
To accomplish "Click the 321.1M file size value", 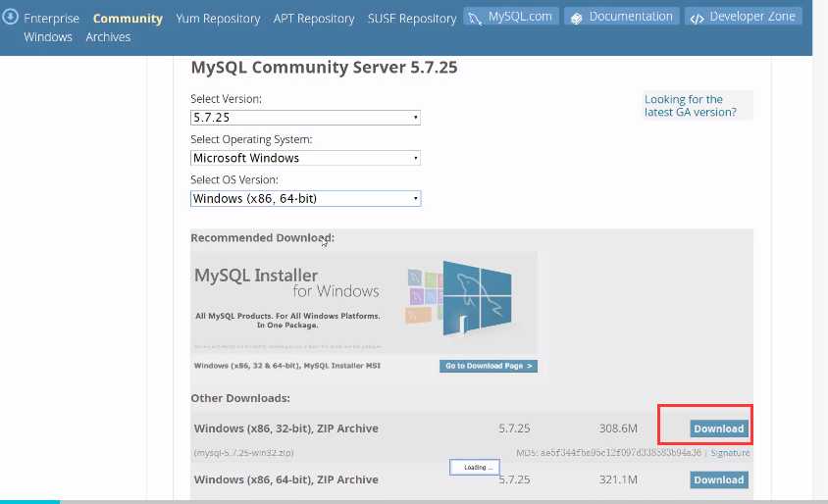I will pyautogui.click(x=618, y=479).
